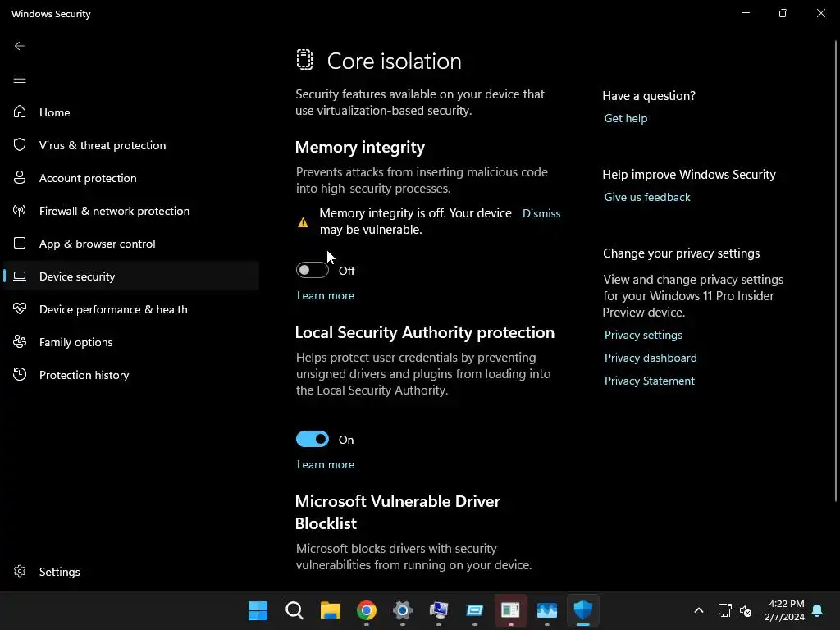This screenshot has width=840, height=630.
Task: Click the Device security laptop icon
Action: click(x=20, y=276)
